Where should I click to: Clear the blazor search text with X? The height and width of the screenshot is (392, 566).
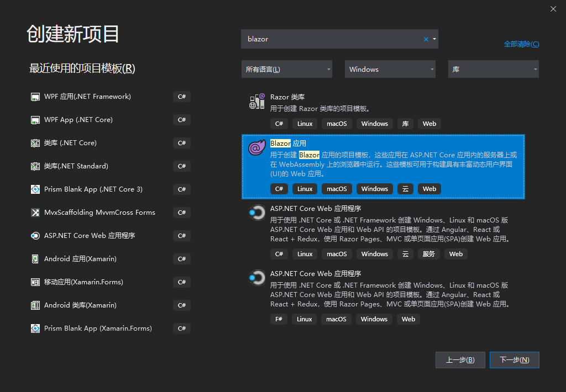pyautogui.click(x=426, y=39)
